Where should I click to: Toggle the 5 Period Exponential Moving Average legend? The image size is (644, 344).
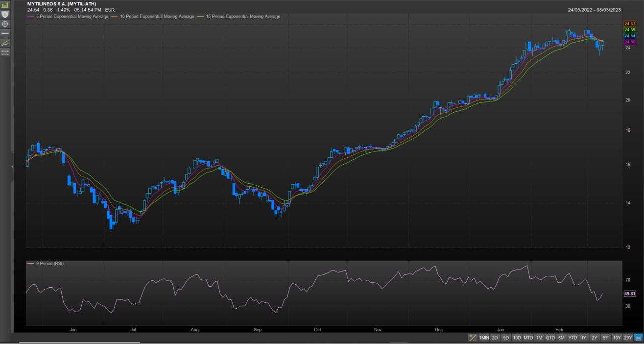coord(71,17)
